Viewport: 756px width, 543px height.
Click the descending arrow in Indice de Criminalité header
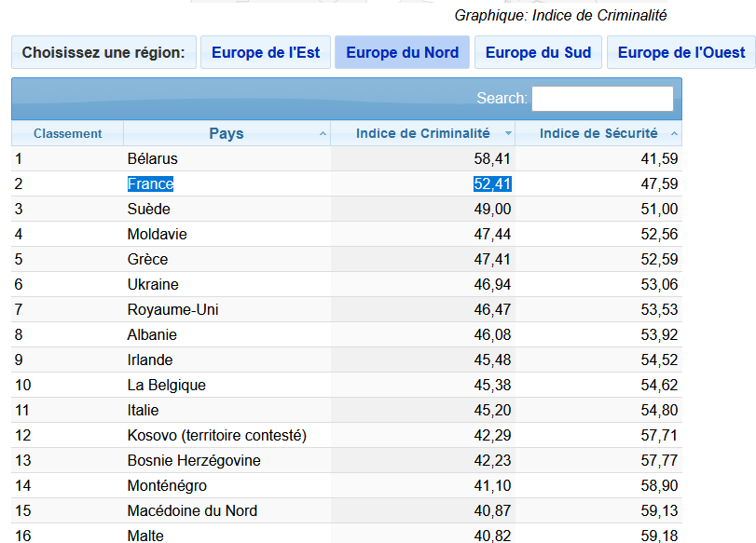(508, 134)
